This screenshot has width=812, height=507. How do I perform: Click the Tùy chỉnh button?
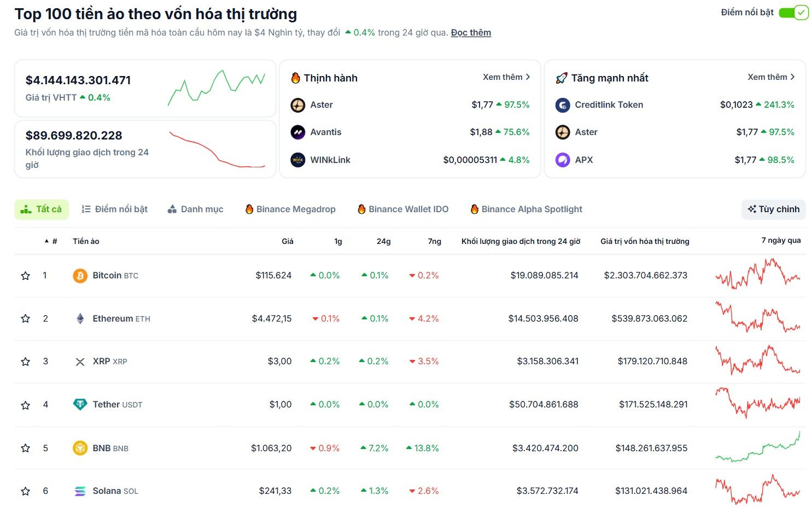(773, 209)
